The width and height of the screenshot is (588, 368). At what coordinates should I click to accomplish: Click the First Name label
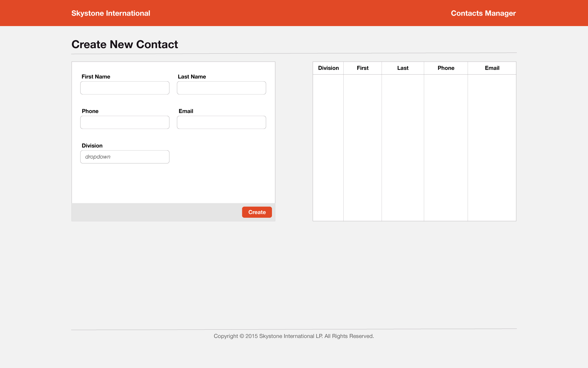[96, 77]
